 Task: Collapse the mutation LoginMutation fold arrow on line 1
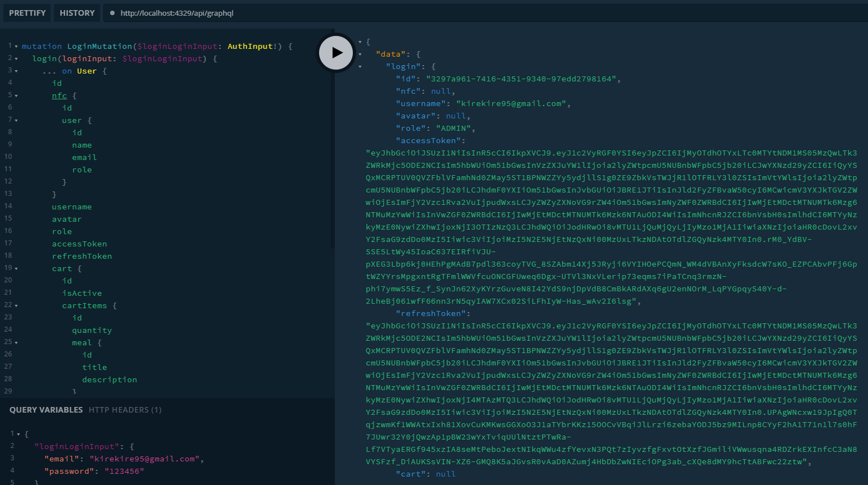[16, 47]
